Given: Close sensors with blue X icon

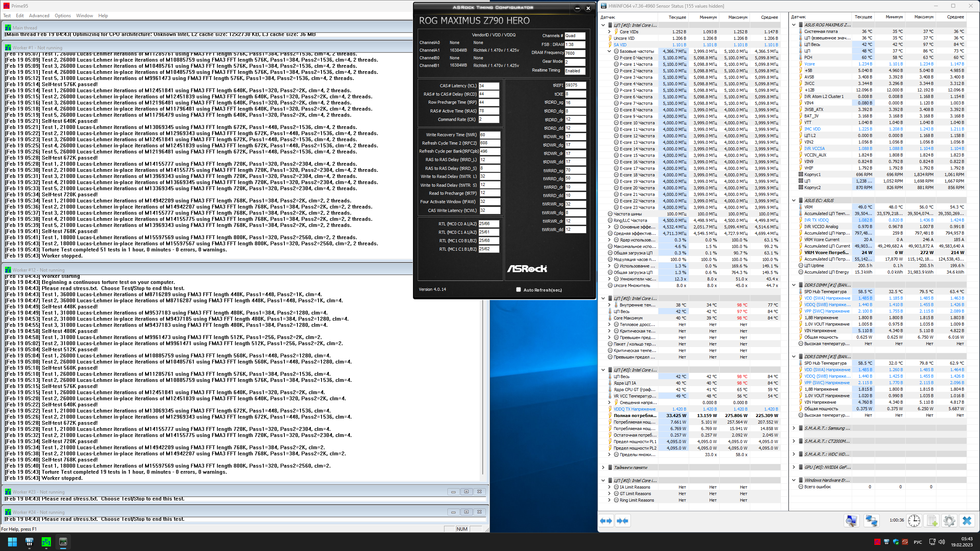Looking at the screenshot, I should (x=967, y=521).
